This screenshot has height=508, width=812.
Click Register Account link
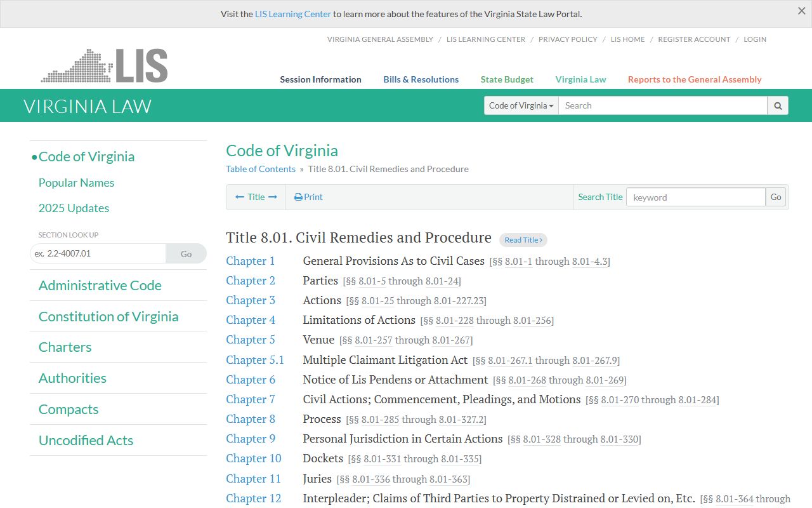[694, 39]
